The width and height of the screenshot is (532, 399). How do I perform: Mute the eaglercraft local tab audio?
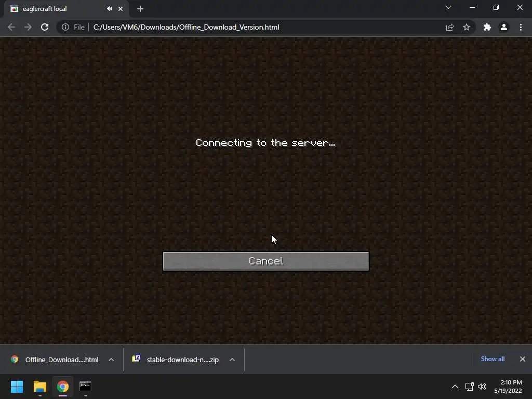point(109,9)
